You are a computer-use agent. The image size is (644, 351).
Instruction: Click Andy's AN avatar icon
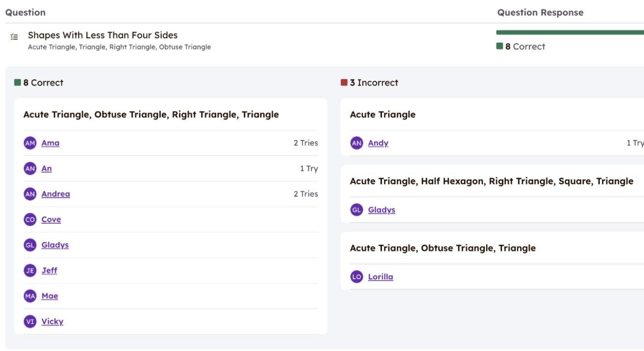tap(356, 143)
